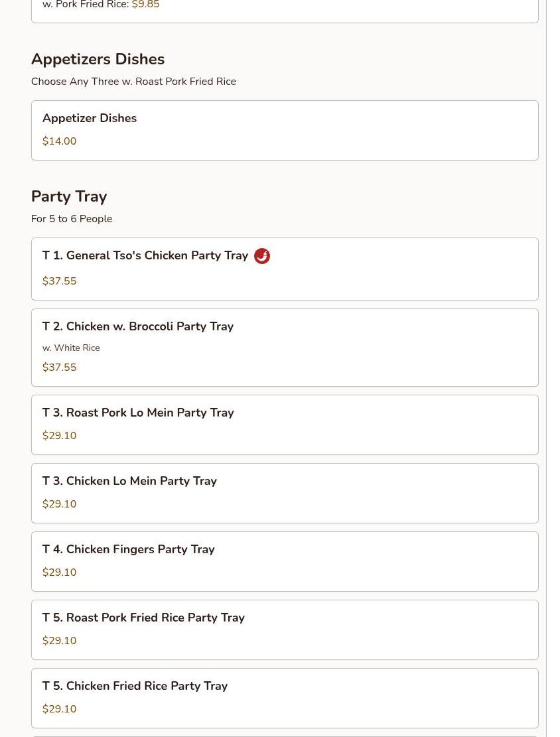Open T 5. Chicken Fried Rice Party Tray
This screenshot has height=737, width=560.
click(135, 686)
